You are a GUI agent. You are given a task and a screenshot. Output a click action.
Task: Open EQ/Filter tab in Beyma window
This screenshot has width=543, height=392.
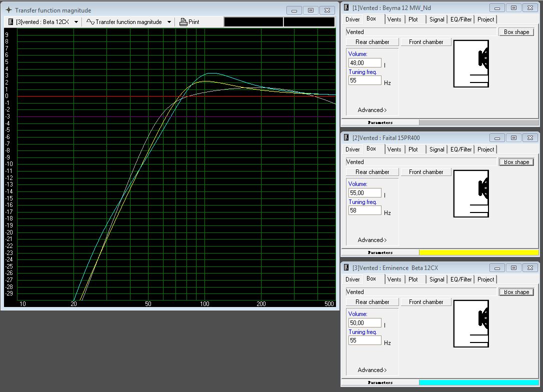[461, 19]
